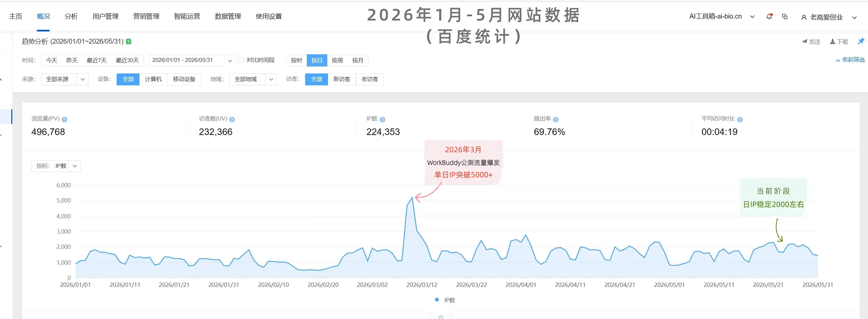Click the 5,000+ peak point on chart

coord(412,198)
